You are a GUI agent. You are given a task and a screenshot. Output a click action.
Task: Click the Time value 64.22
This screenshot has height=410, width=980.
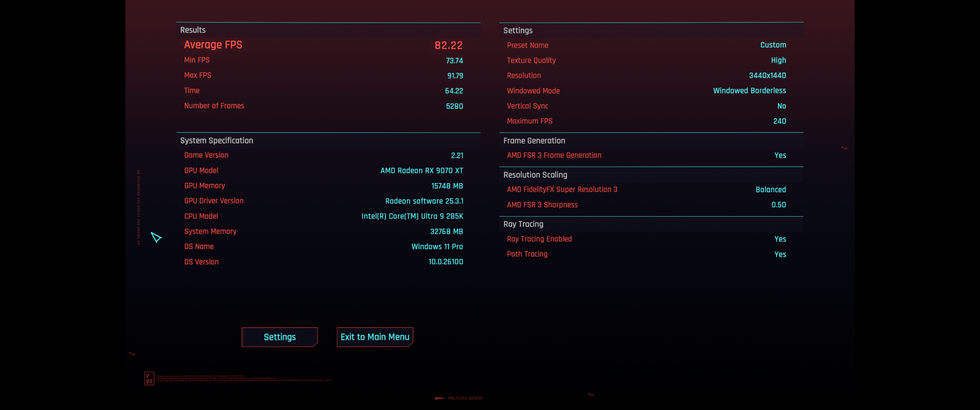tap(454, 91)
